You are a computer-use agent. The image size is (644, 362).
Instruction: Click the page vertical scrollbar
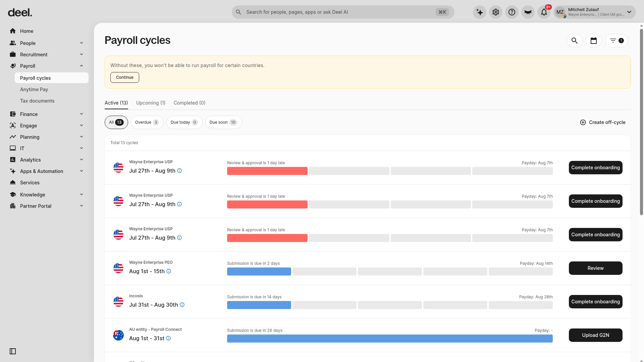pos(641,122)
